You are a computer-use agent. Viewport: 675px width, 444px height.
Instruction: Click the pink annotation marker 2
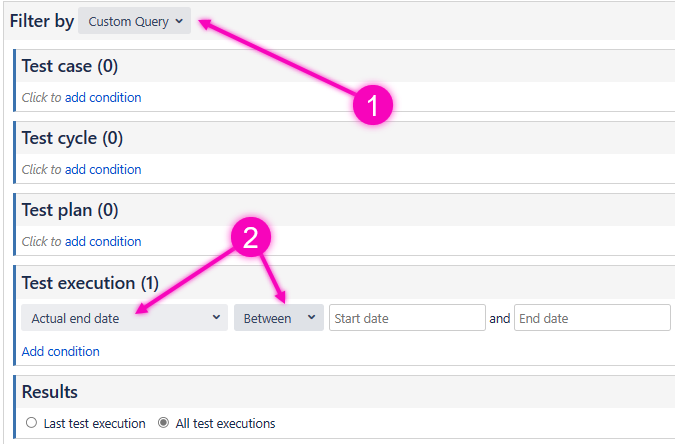pos(251,237)
